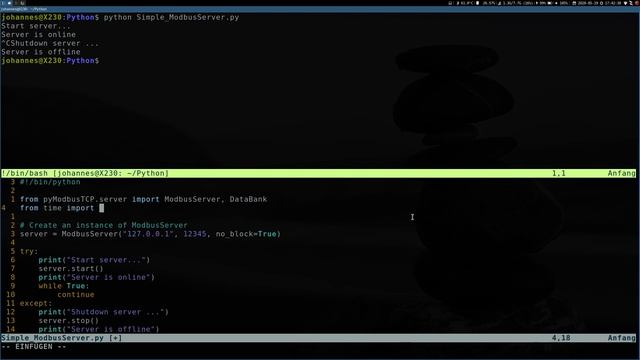Click the "127.0.0.1" string in the code
This screenshot has width=640, height=360.
(x=148, y=234)
